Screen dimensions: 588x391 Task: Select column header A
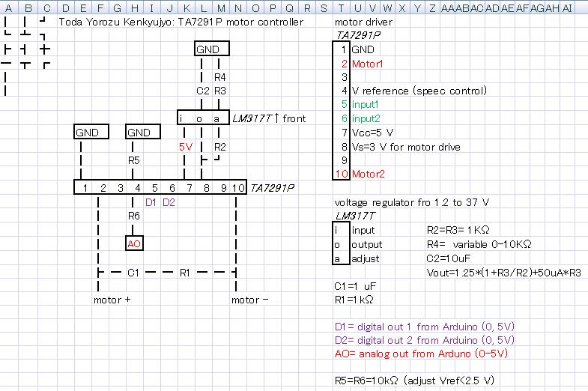(9, 7)
